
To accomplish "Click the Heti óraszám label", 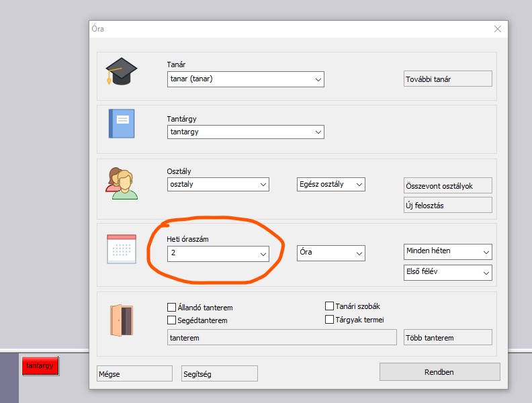I will [187, 239].
